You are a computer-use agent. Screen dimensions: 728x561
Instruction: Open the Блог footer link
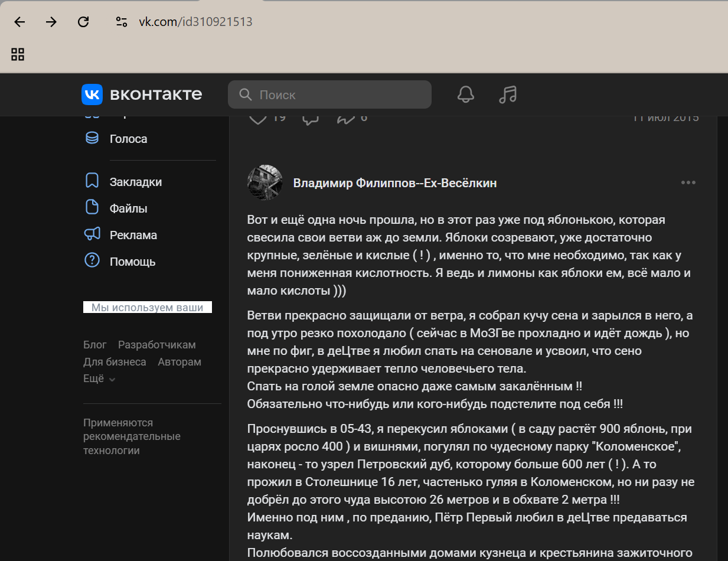pyautogui.click(x=94, y=345)
